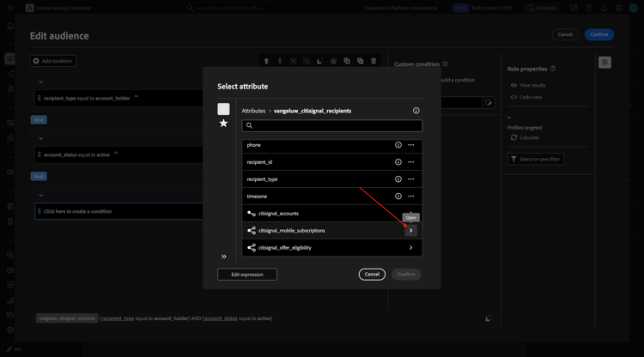Image resolution: width=644 pixels, height=357 pixels.
Task: Select the timezone attribute
Action: (331, 197)
